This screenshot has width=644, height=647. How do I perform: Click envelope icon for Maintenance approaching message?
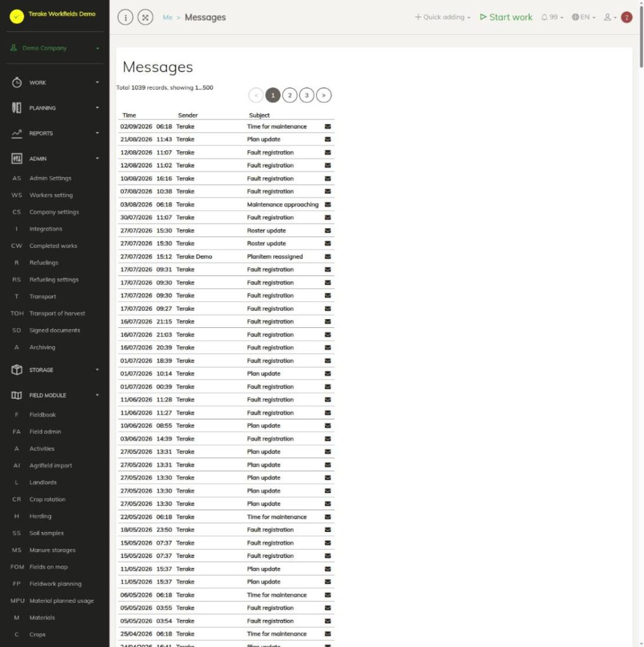328,204
